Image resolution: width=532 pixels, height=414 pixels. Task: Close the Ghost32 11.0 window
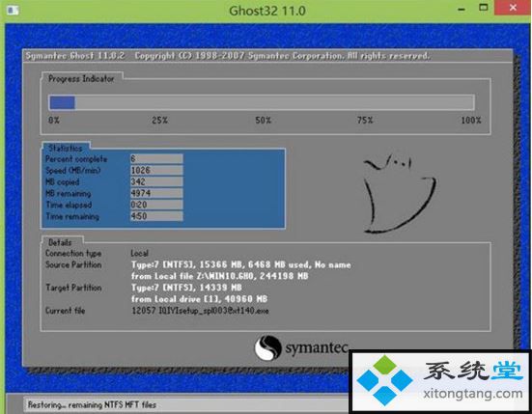click(x=513, y=8)
